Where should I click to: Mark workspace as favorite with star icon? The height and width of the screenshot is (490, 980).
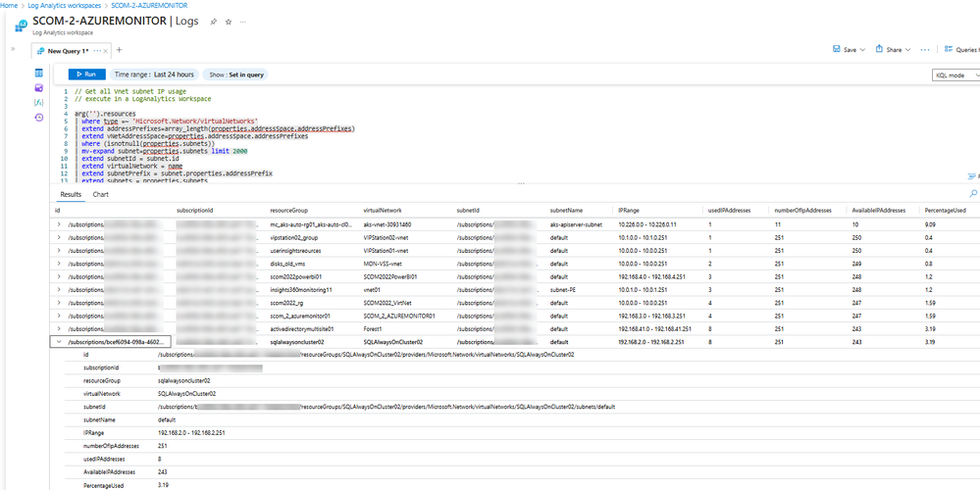tap(229, 22)
